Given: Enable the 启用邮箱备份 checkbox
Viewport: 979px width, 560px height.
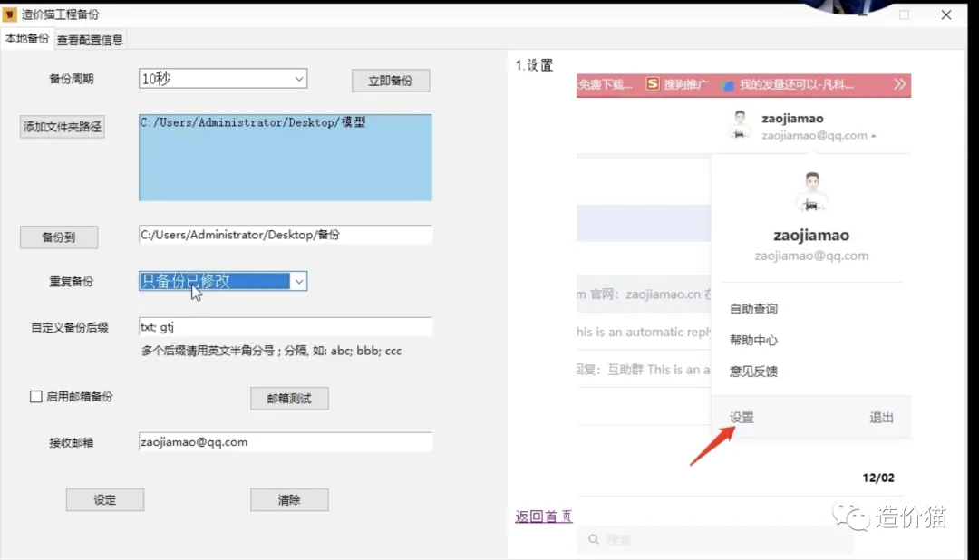Looking at the screenshot, I should click(36, 396).
